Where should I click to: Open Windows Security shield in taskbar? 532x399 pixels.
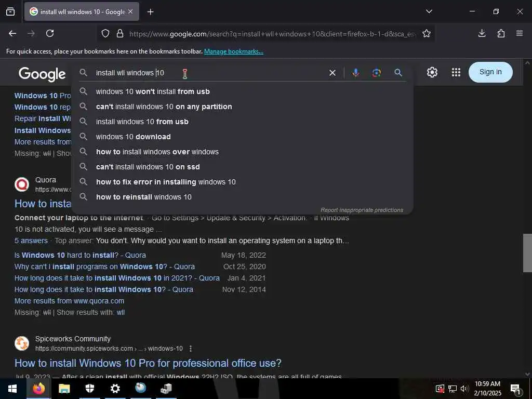pos(89,389)
